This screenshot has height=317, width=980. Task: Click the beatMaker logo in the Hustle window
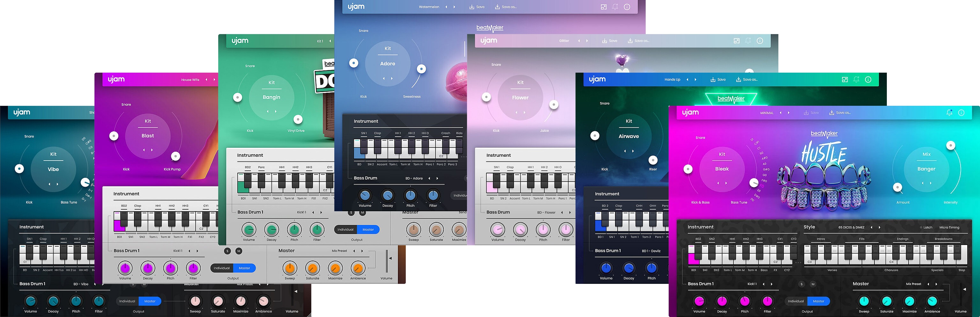click(x=824, y=133)
